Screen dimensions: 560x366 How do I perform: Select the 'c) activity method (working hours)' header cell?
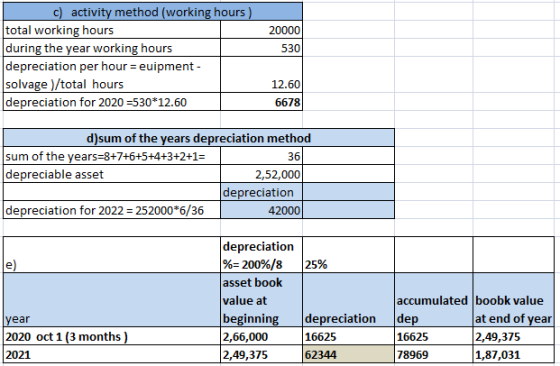coord(153,12)
